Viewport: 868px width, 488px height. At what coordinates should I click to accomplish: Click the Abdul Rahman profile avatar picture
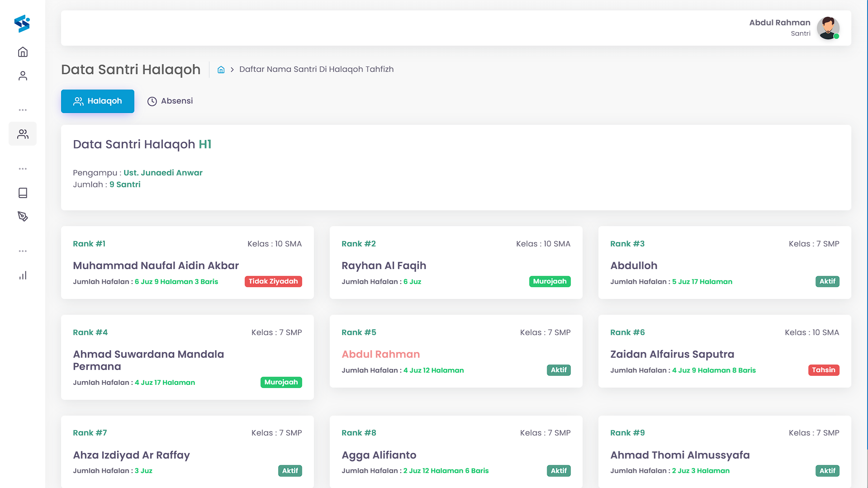coord(828,28)
